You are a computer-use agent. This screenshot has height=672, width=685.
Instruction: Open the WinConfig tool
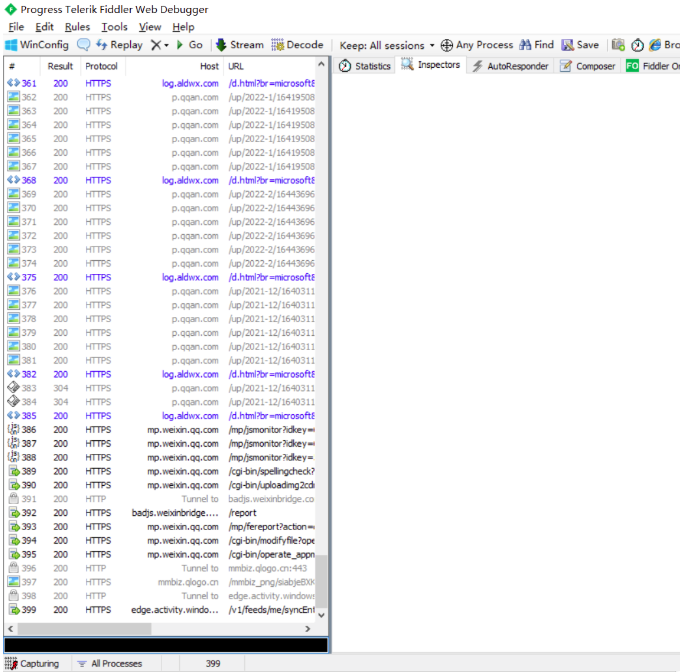coord(37,45)
